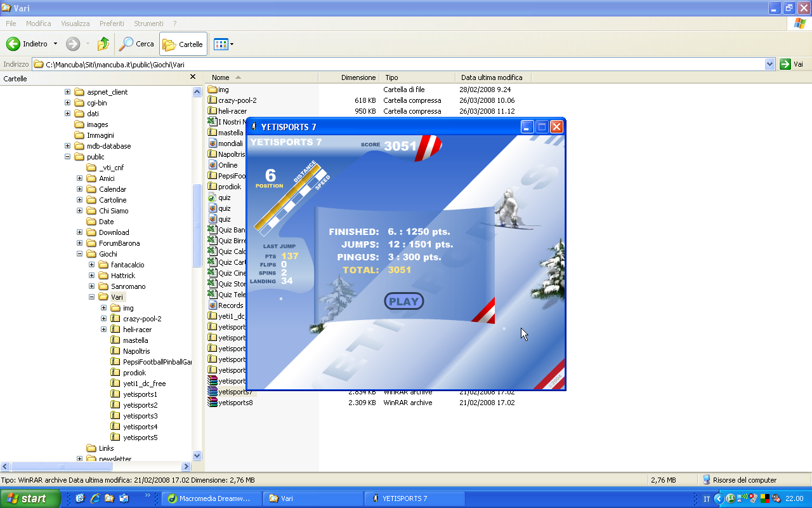Open the Windows start menu
Viewport: 812px width, 508px height.
click(30, 498)
